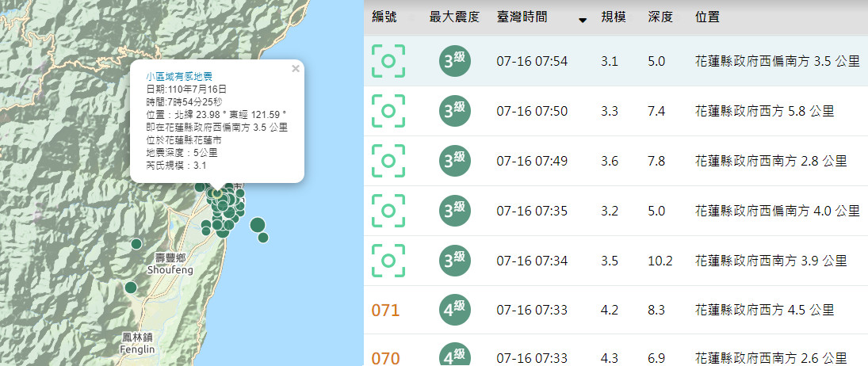Click the 3級 intensity badge in 07:49 row
This screenshot has width=868, height=366.
(x=455, y=161)
